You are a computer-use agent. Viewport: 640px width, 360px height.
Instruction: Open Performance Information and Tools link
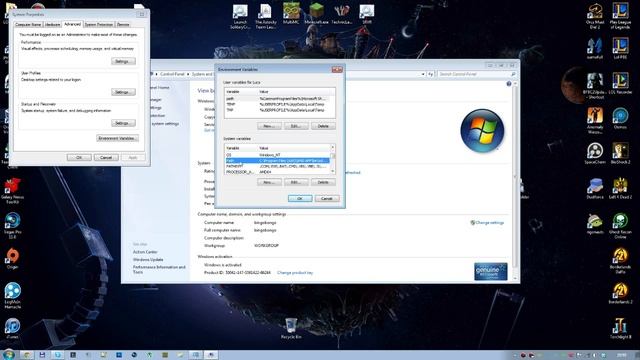coord(159,269)
